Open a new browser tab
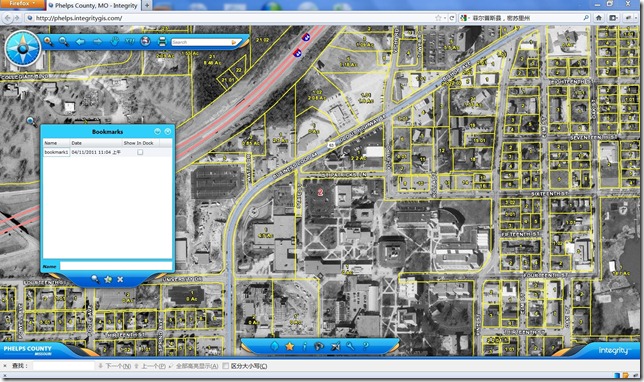The image size is (644, 382). click(x=147, y=5)
